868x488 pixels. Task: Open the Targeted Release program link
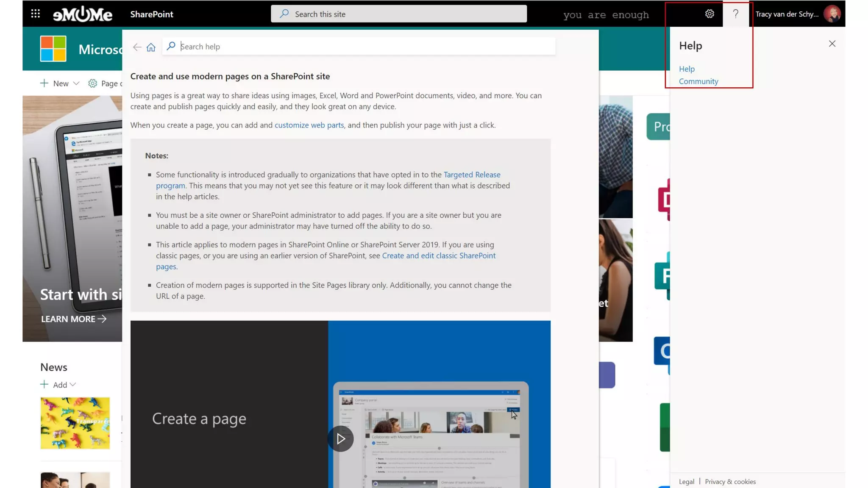point(472,175)
